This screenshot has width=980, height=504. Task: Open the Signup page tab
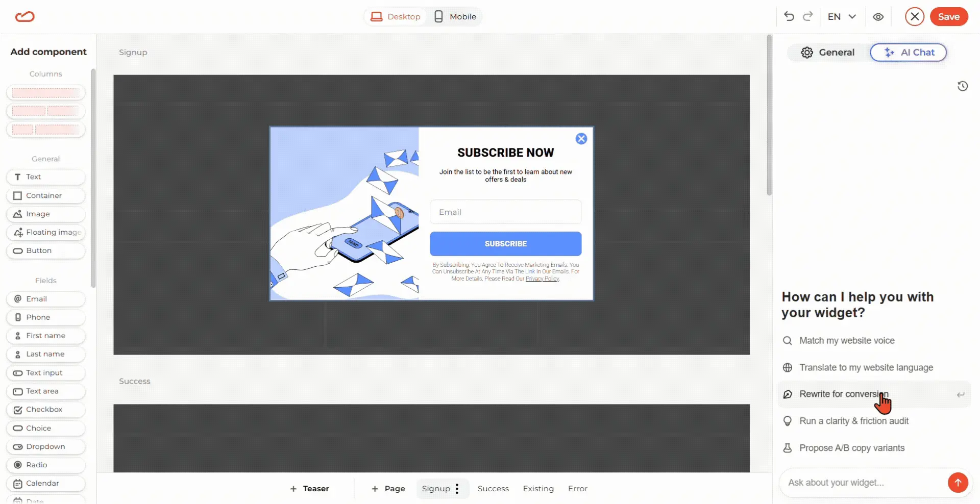point(436,489)
